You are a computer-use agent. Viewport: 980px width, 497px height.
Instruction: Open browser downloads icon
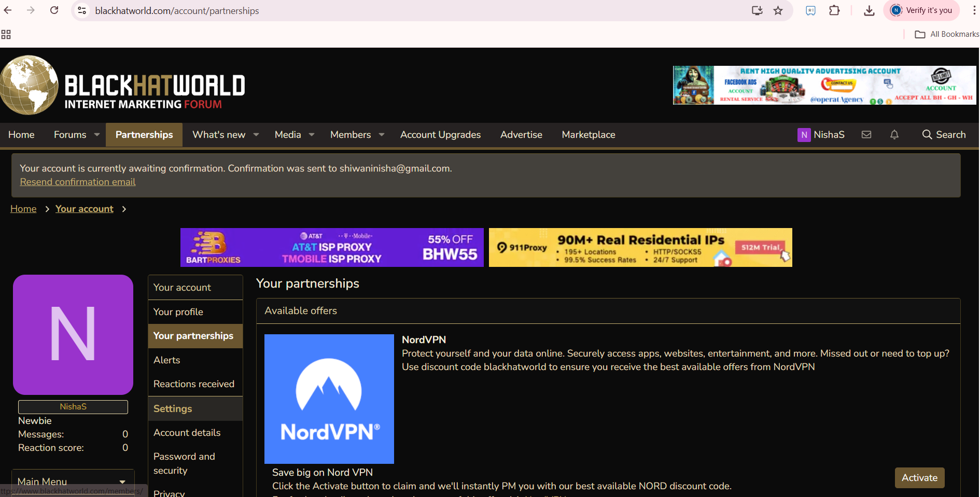[x=869, y=10]
